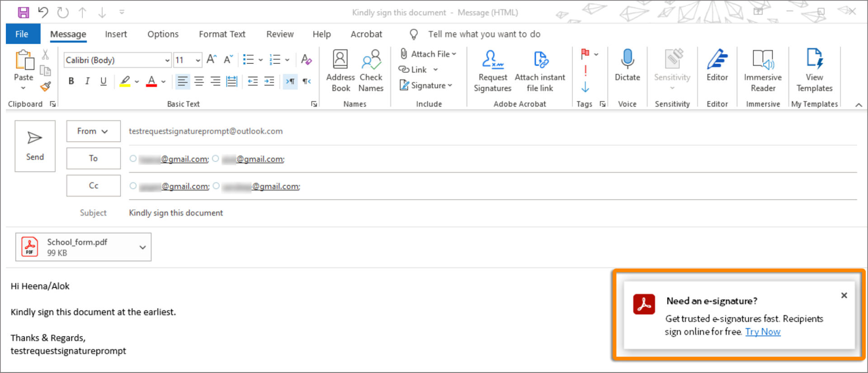Set right-to-left text direction

tap(307, 81)
